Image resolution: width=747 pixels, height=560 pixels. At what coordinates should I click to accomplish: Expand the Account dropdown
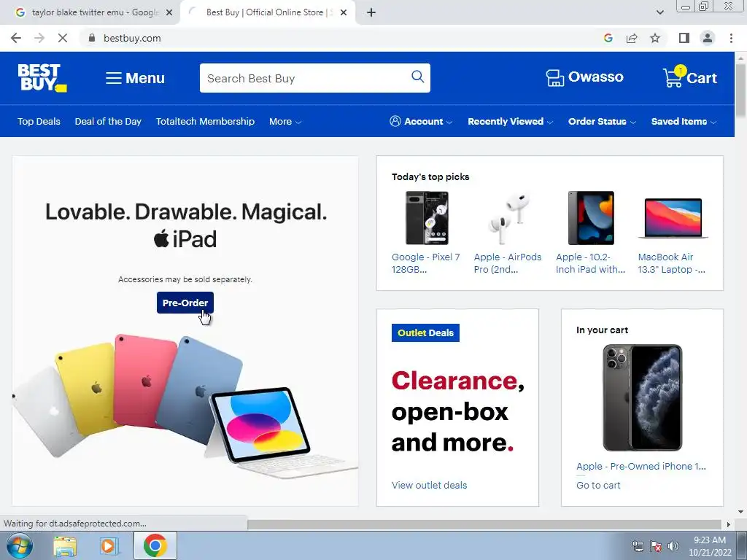421,122
